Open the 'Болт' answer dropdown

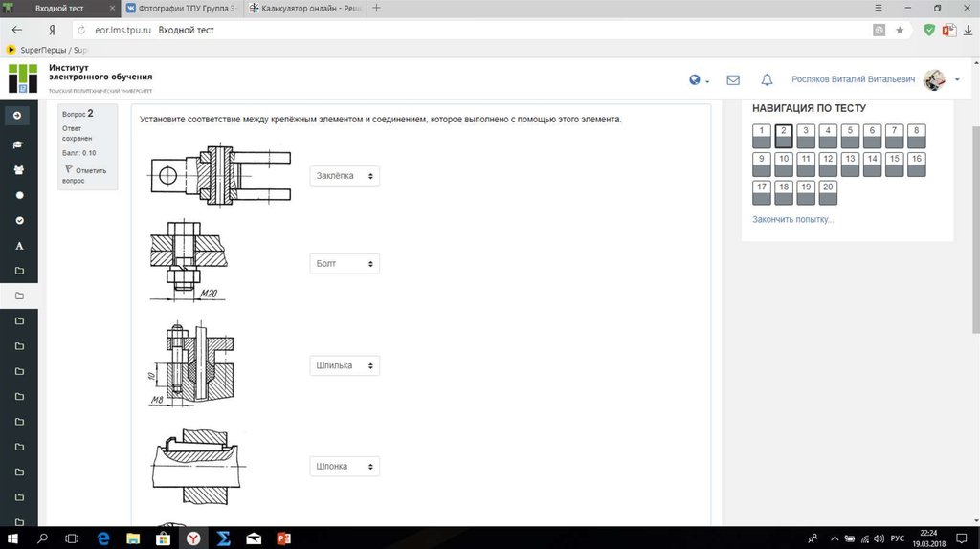coord(345,263)
